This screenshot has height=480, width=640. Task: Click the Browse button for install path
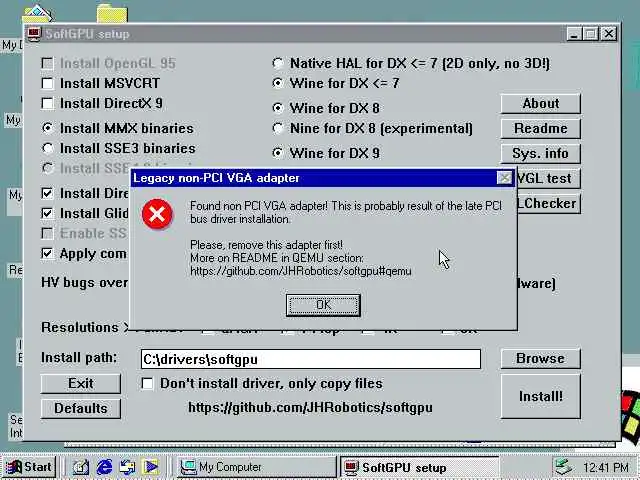(x=540, y=358)
